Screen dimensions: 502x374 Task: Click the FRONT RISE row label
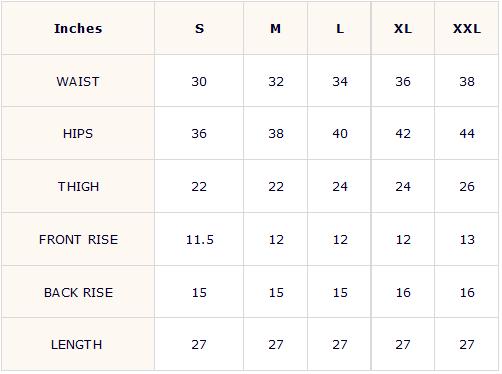[x=78, y=240]
